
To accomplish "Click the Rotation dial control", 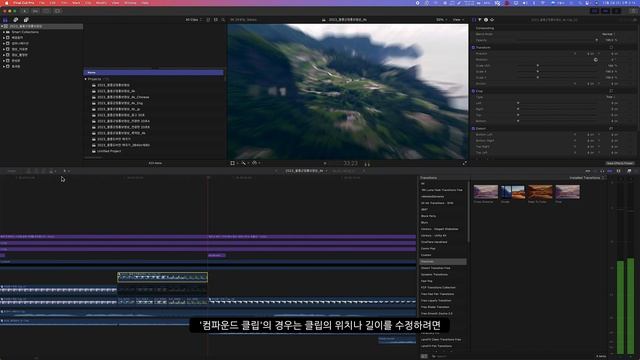I will (596, 60).
